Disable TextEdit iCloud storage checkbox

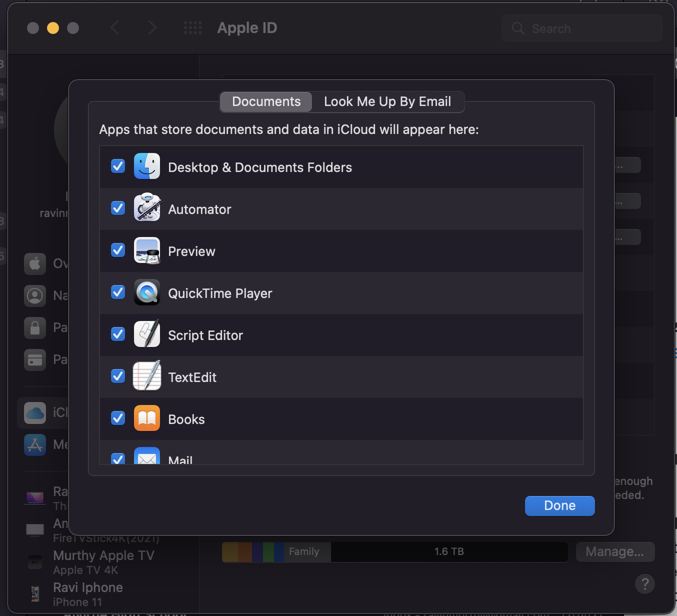118,376
